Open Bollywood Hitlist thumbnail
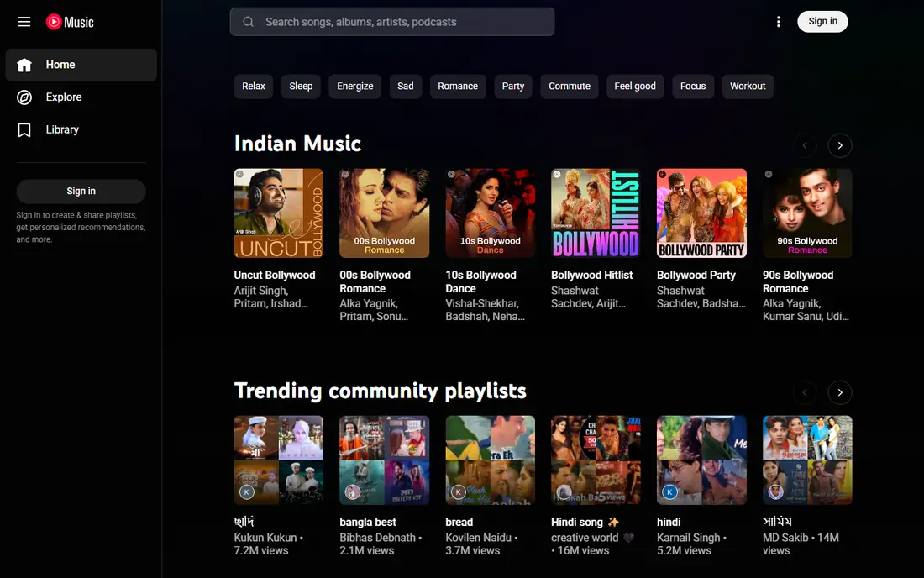Image resolution: width=924 pixels, height=578 pixels. point(596,213)
